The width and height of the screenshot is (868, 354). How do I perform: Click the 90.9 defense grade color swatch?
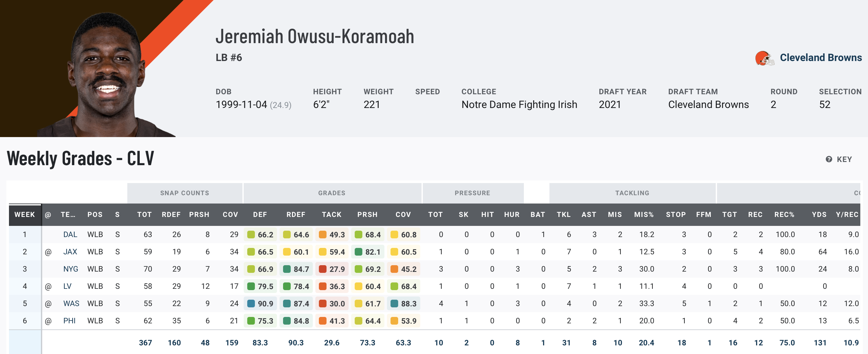pyautogui.click(x=251, y=304)
